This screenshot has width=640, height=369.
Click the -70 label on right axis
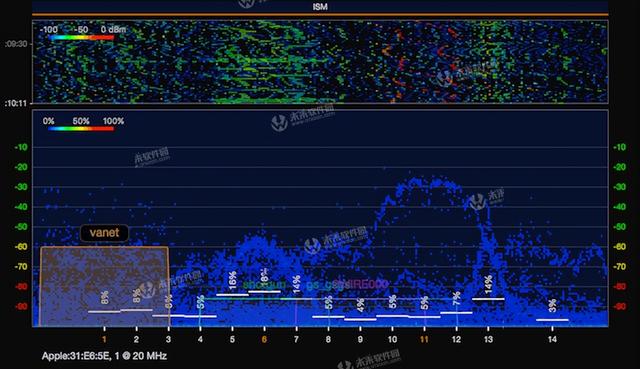coord(620,267)
